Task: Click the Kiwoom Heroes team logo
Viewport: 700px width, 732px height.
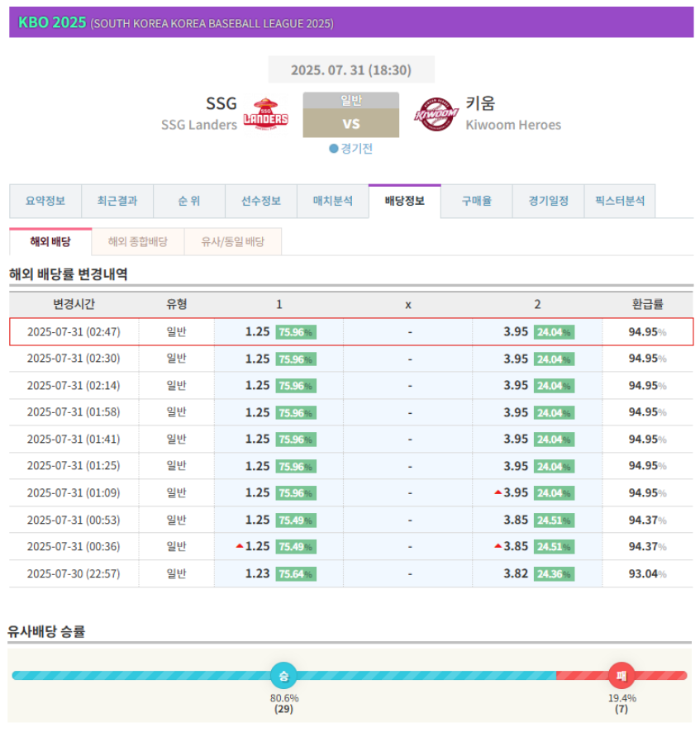Action: [x=436, y=114]
